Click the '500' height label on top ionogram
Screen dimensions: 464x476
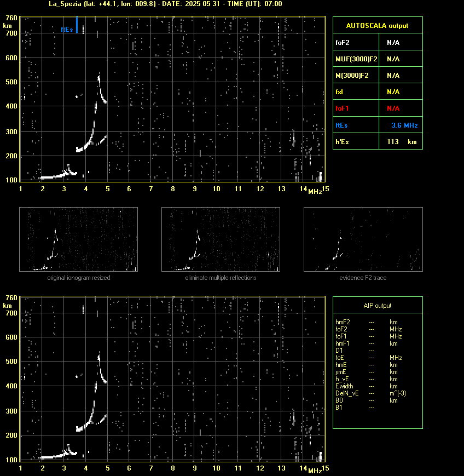(x=11, y=82)
